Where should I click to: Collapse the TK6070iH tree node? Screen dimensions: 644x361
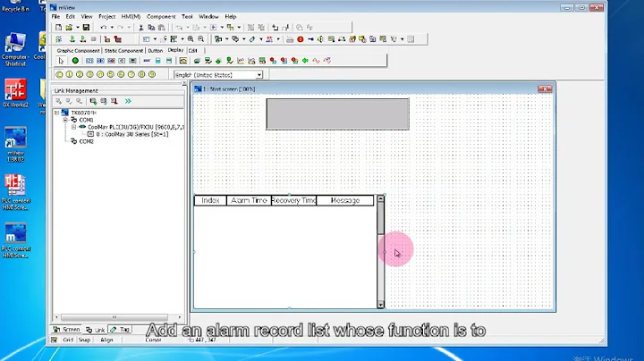coord(56,113)
